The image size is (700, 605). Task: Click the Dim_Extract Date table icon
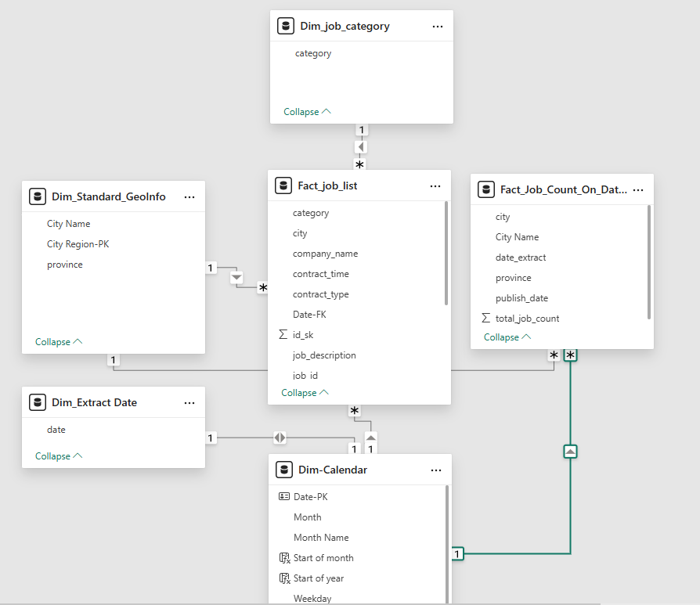click(x=37, y=402)
